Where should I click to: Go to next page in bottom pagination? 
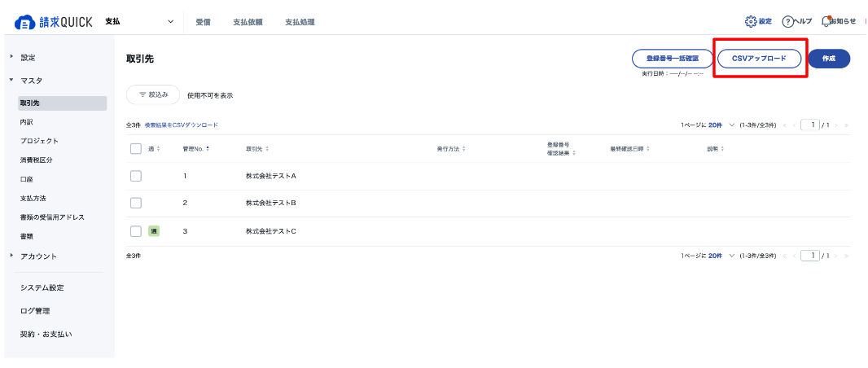pos(836,256)
